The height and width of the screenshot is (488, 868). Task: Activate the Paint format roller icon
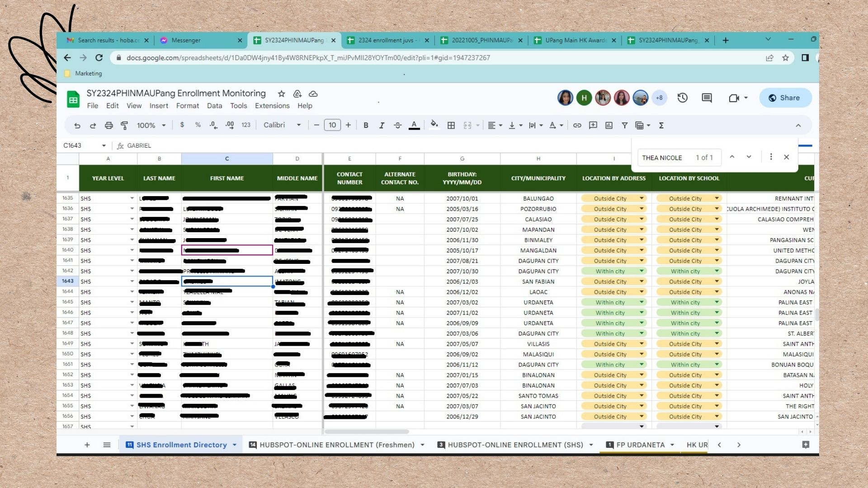click(124, 126)
